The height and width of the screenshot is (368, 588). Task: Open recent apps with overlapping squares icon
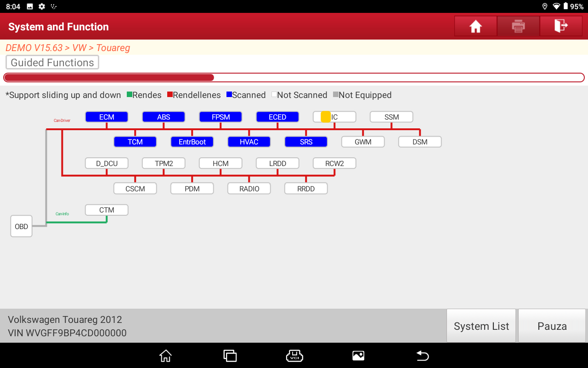(x=230, y=356)
